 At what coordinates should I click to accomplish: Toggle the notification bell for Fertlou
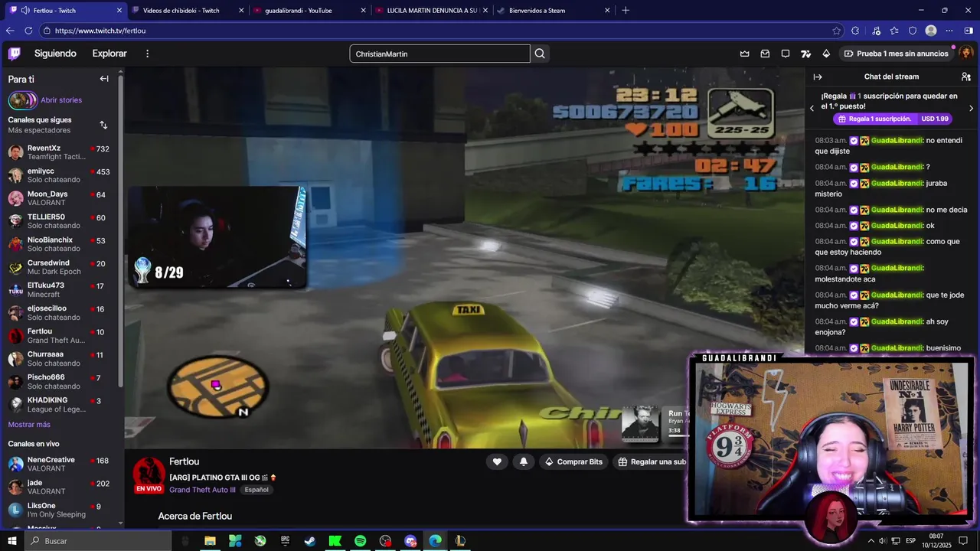(524, 461)
